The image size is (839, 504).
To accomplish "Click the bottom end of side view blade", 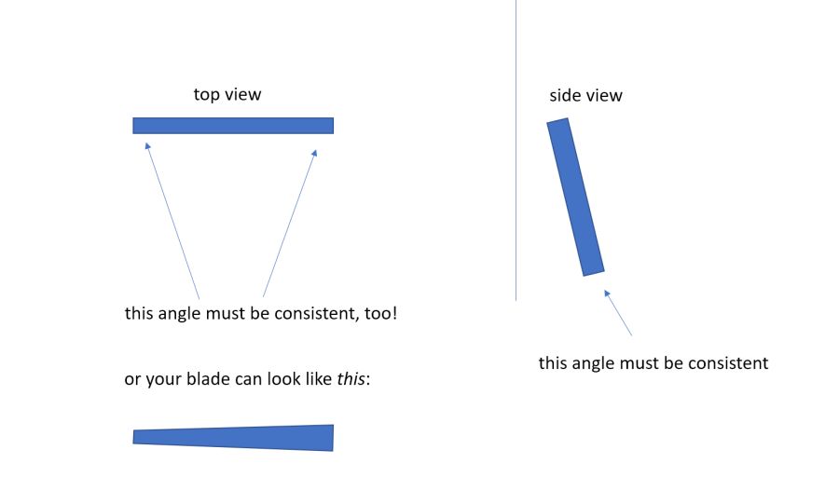I will coord(594,269).
